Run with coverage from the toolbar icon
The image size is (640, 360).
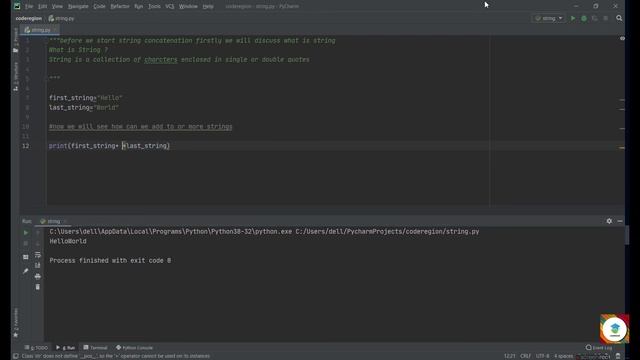pos(594,18)
